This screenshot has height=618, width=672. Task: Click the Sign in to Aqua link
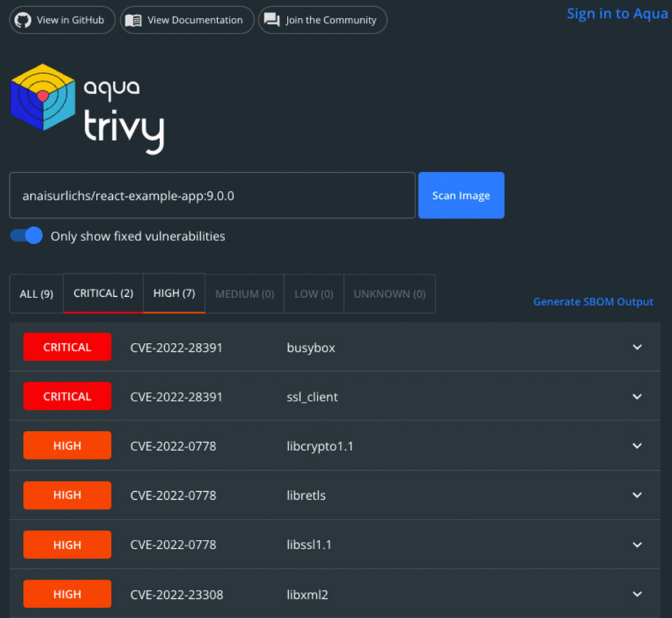click(x=617, y=13)
